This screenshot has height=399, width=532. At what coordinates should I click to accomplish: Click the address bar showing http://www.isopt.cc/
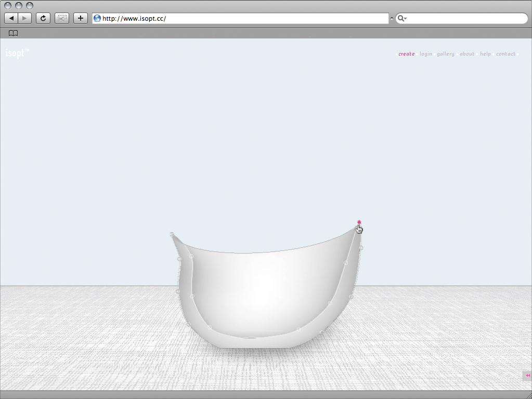click(240, 18)
